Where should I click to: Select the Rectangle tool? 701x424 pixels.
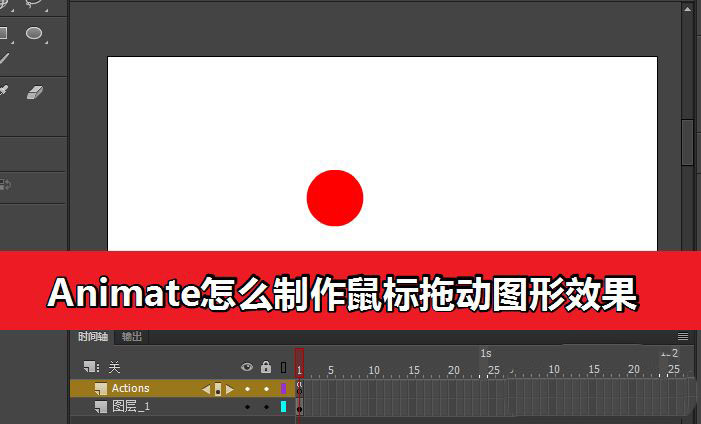point(3,33)
